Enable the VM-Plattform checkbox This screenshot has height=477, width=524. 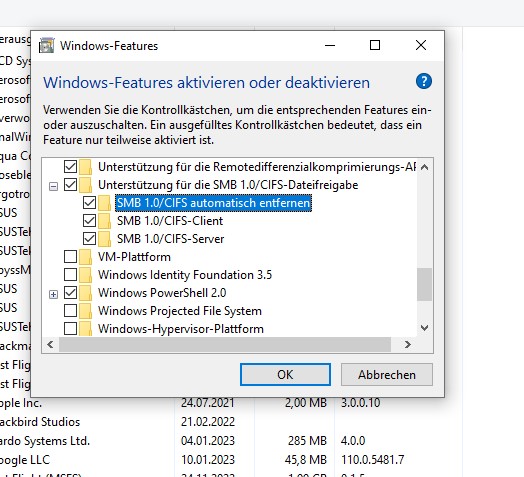tap(70, 257)
